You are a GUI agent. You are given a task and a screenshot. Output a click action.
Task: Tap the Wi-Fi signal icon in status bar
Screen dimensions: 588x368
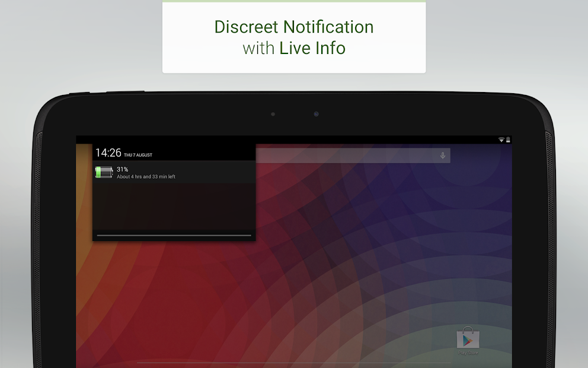[501, 138]
